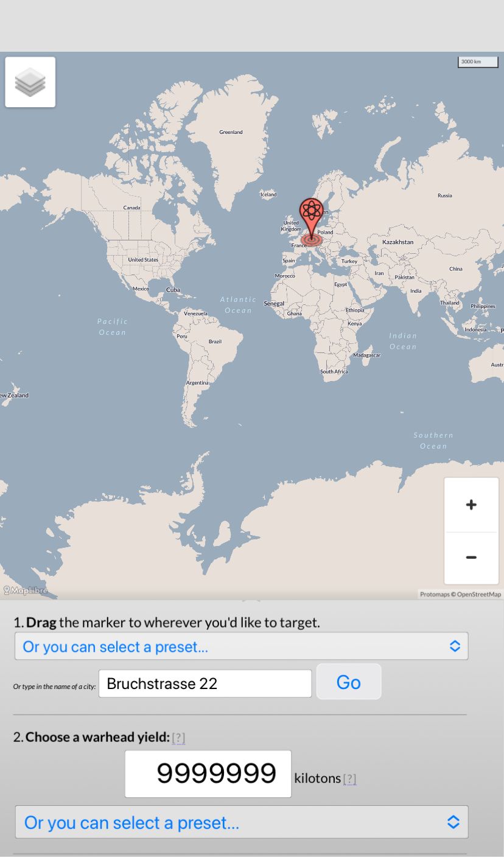Screen dimensions: 504x857
Task: Click the Greenland label on the map
Action: point(231,132)
